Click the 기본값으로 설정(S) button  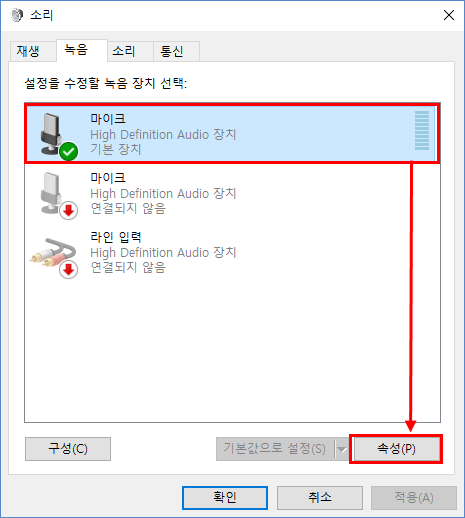coord(275,449)
